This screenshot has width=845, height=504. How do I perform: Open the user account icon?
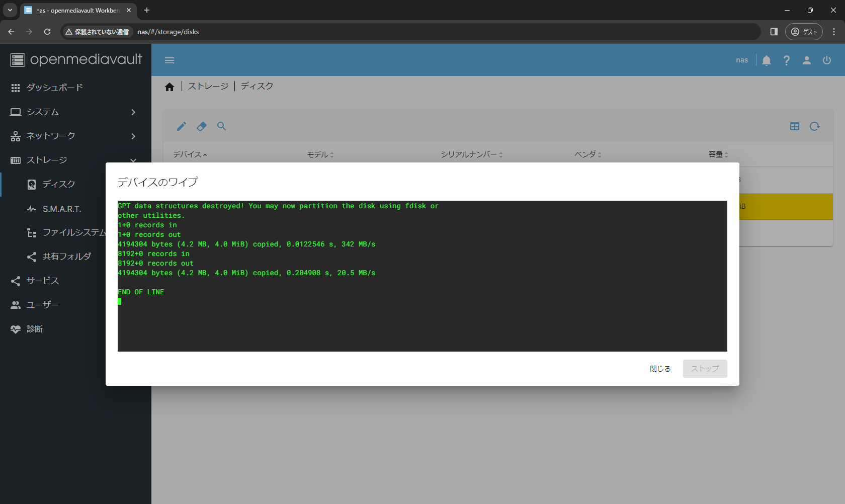[806, 60]
